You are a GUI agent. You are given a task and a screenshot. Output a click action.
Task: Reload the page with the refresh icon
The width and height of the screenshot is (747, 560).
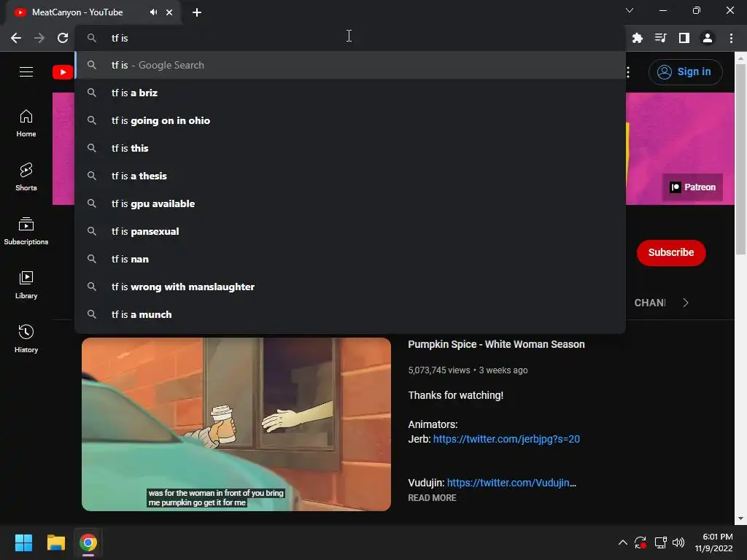63,38
